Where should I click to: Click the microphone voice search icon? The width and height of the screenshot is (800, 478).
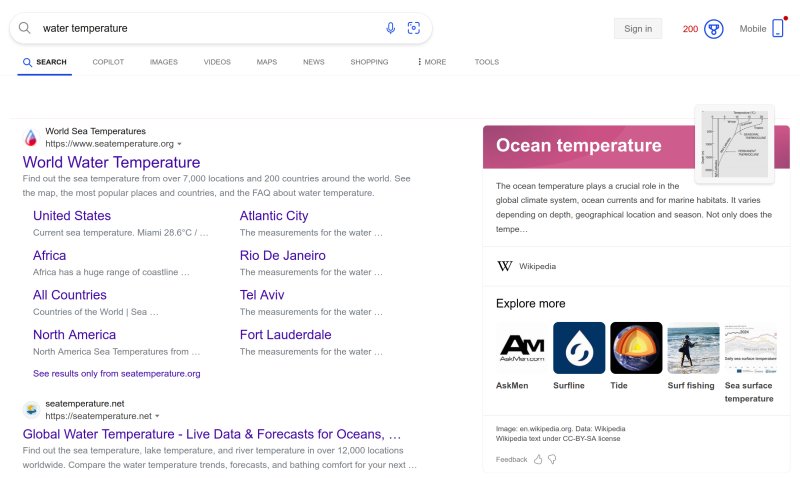tap(391, 28)
